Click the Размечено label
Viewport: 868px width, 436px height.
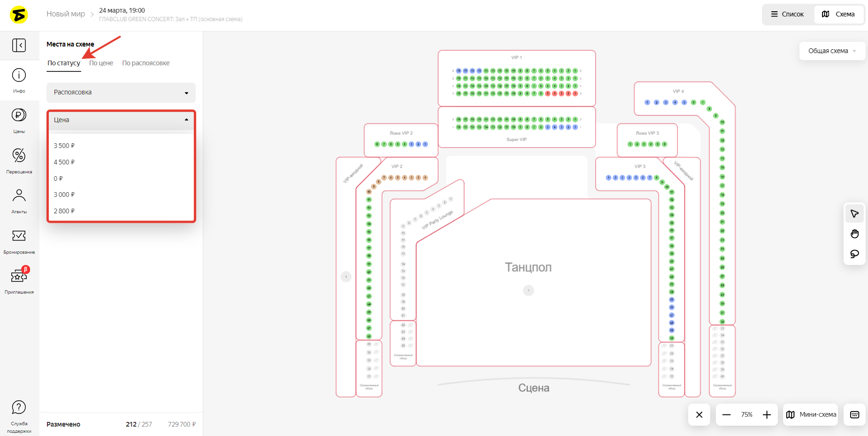(x=63, y=424)
